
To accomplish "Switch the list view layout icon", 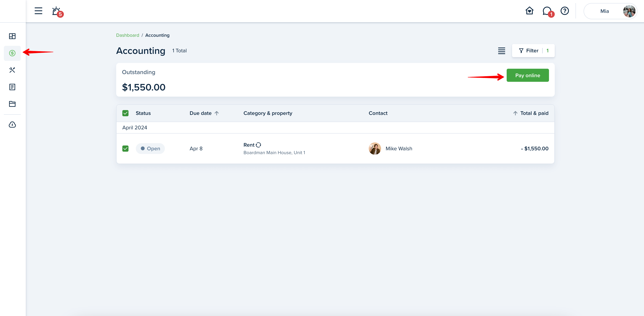I will [501, 51].
